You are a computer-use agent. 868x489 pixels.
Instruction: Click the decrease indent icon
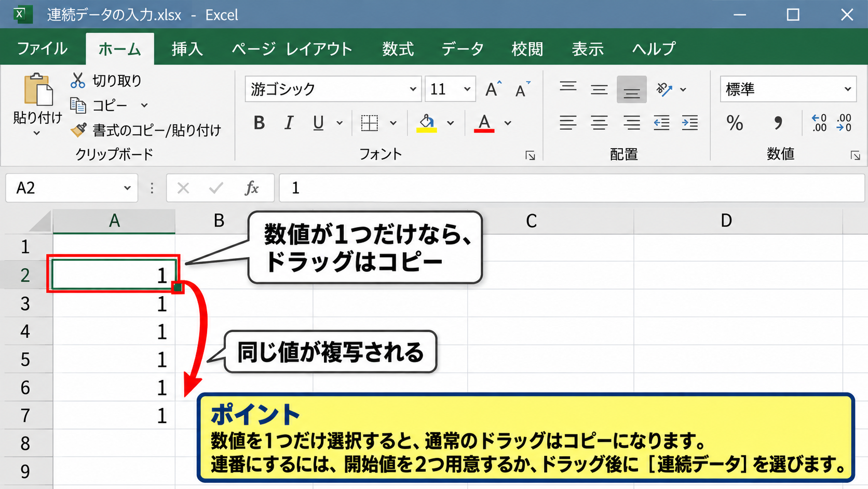click(661, 123)
